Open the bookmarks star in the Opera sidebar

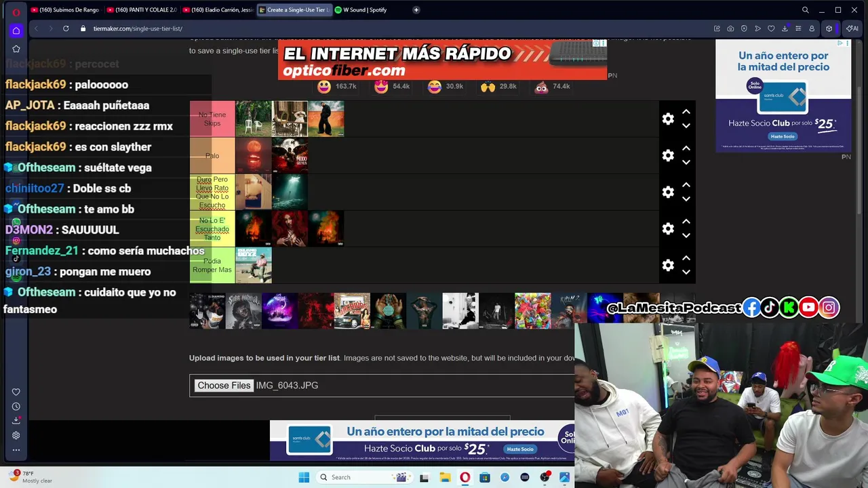point(16,49)
